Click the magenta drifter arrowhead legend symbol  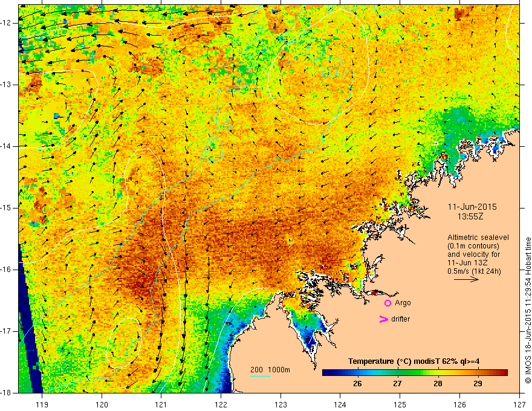(x=383, y=319)
